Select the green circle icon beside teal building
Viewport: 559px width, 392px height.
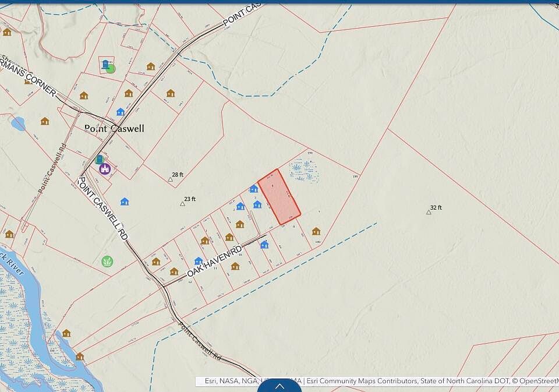[111, 69]
